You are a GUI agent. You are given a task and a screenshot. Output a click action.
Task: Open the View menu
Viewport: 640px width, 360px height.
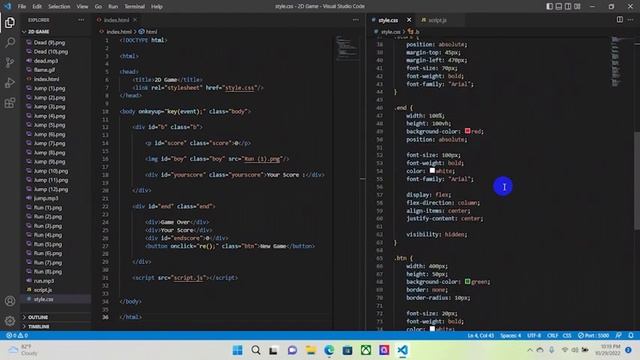pos(82,7)
